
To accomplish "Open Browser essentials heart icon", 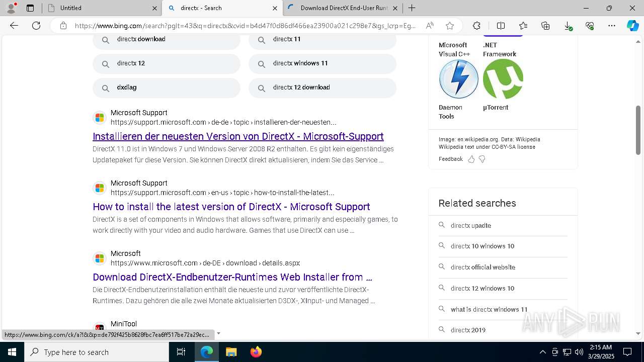I will pos(590,26).
